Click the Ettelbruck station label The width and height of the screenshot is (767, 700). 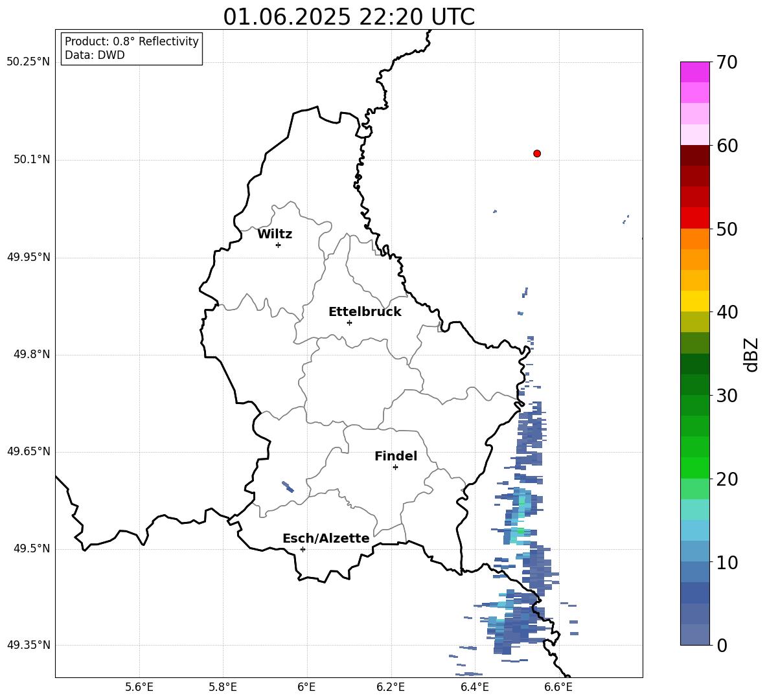(x=365, y=312)
